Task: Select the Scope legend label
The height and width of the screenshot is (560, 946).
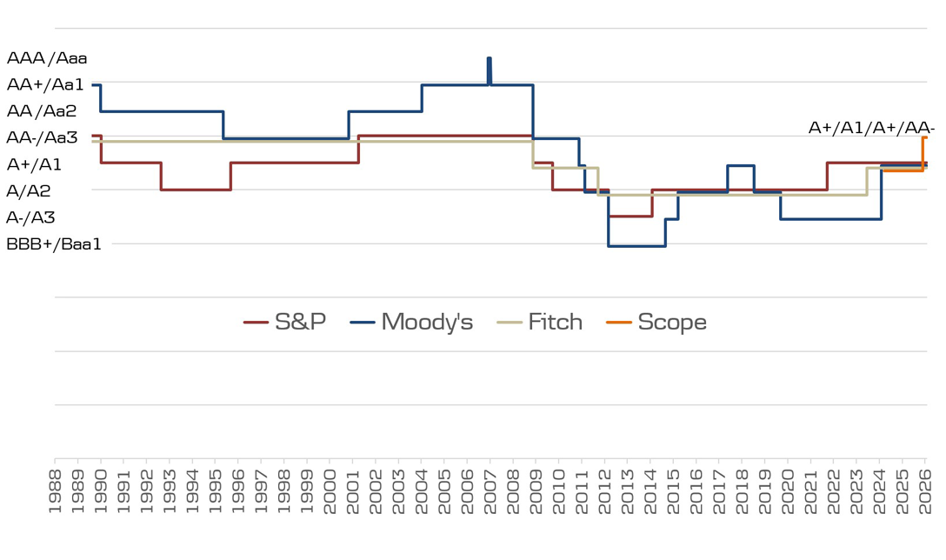Action: [x=672, y=323]
